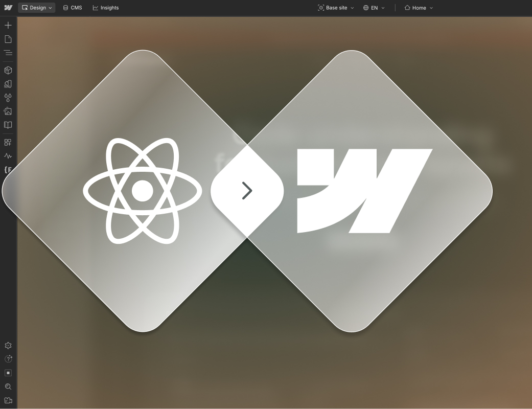Open the open-book icon panel

(x=8, y=125)
